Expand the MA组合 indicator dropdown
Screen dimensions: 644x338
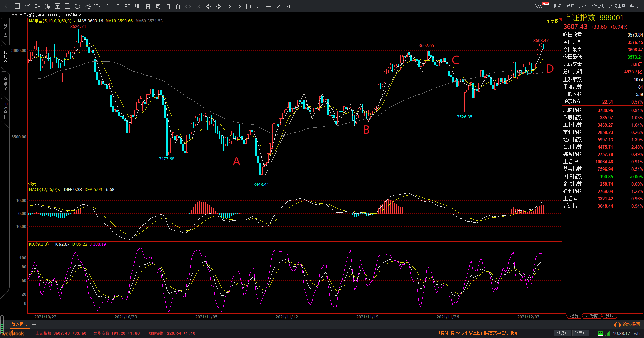pos(74,21)
